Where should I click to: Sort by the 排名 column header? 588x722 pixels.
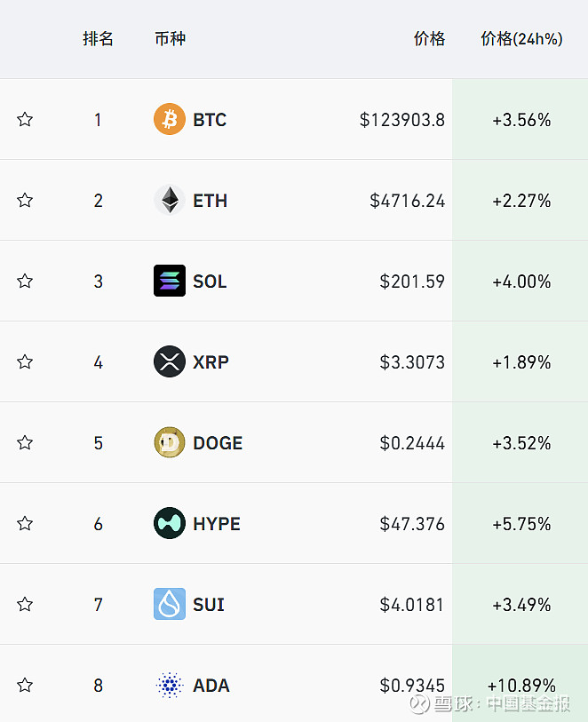[x=98, y=39]
